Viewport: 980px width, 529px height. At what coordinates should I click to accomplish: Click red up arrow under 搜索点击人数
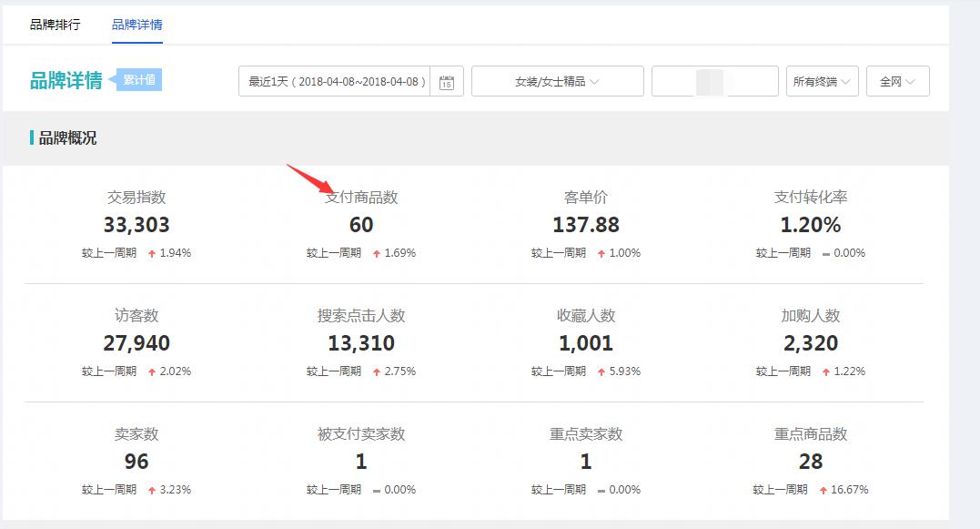(x=377, y=371)
